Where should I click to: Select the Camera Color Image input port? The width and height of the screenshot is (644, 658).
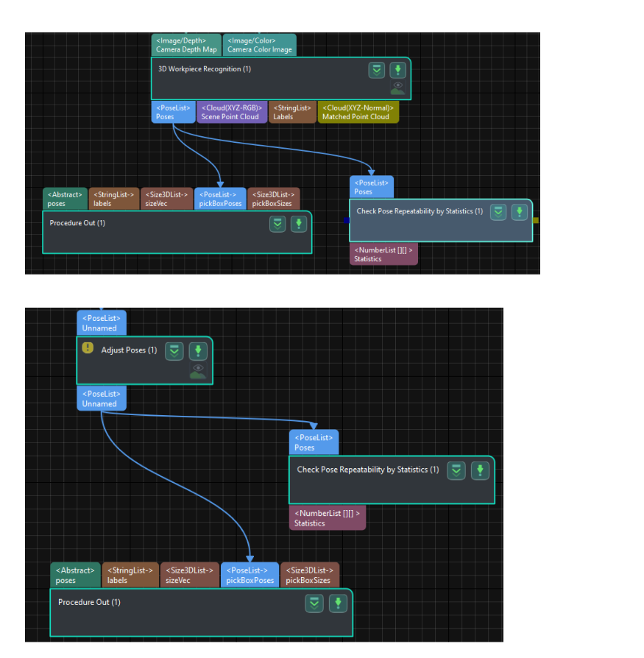[259, 45]
